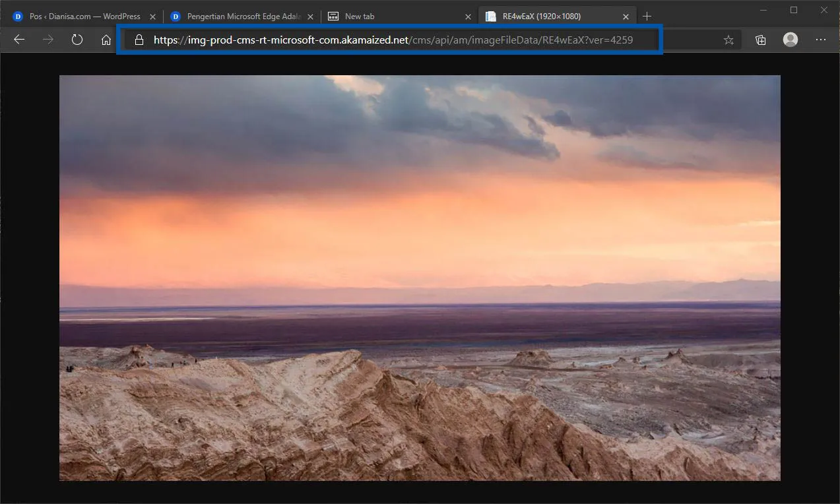Open a new browser tab
The height and width of the screenshot is (504, 840).
click(647, 16)
